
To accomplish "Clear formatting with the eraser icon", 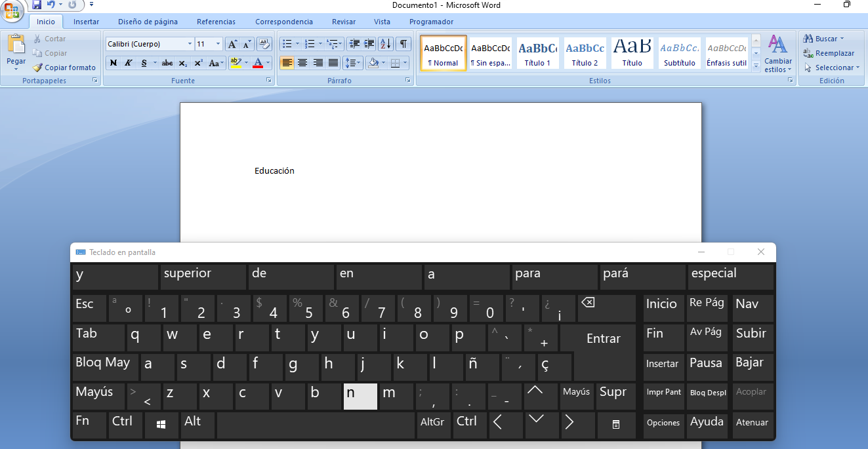I will pos(264,44).
